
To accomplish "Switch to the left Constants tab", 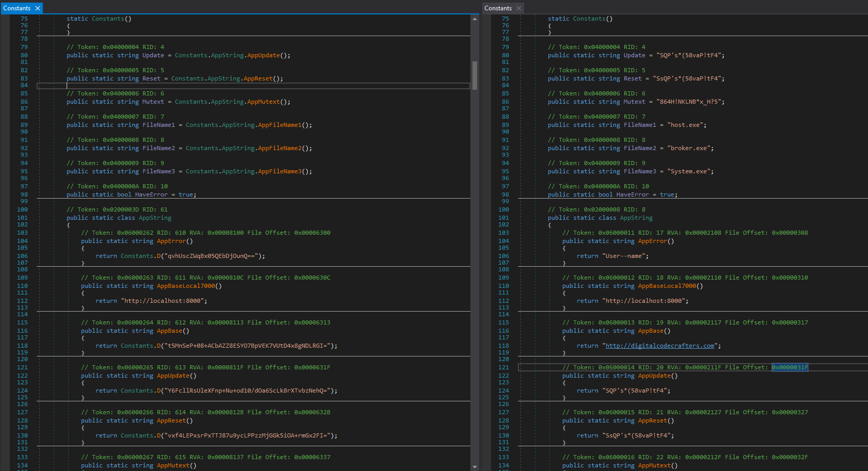I will click(x=17, y=8).
